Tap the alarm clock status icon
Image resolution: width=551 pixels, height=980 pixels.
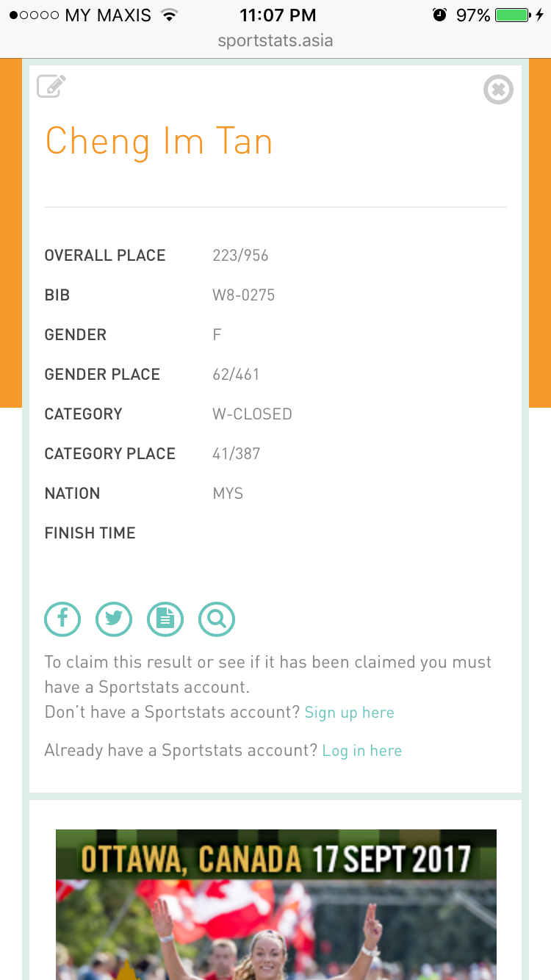coord(439,15)
